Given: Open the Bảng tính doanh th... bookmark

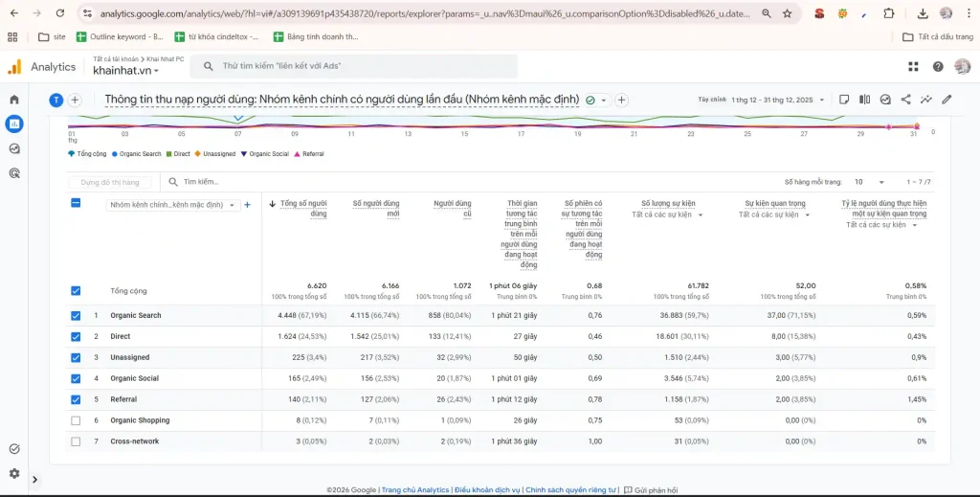Looking at the screenshot, I should coord(316,37).
